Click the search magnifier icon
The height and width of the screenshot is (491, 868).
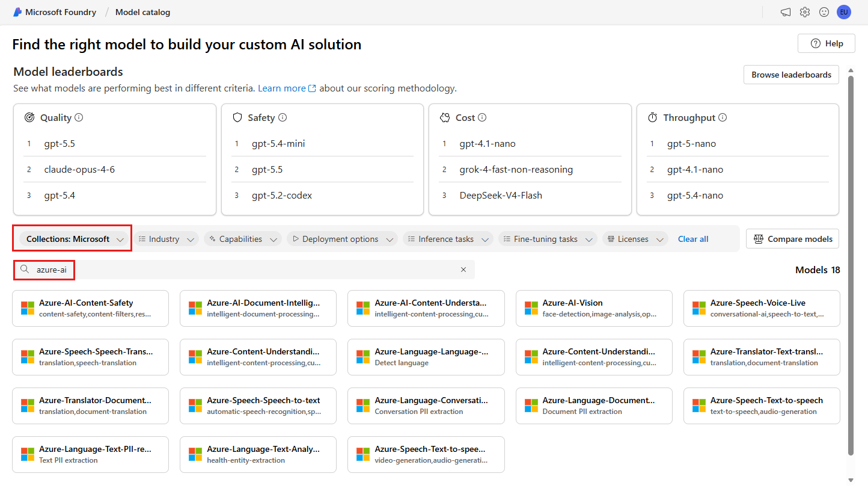(x=25, y=270)
